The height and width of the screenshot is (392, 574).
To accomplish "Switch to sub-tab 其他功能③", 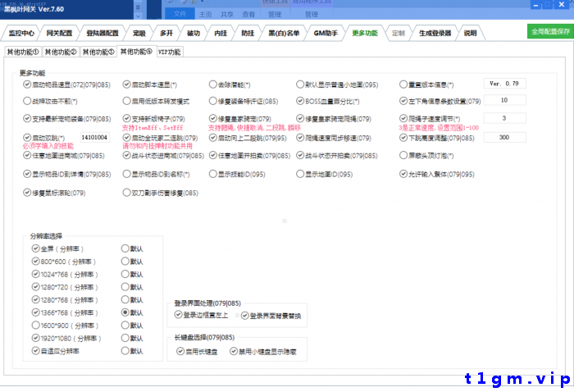I will pyautogui.click(x=98, y=52).
